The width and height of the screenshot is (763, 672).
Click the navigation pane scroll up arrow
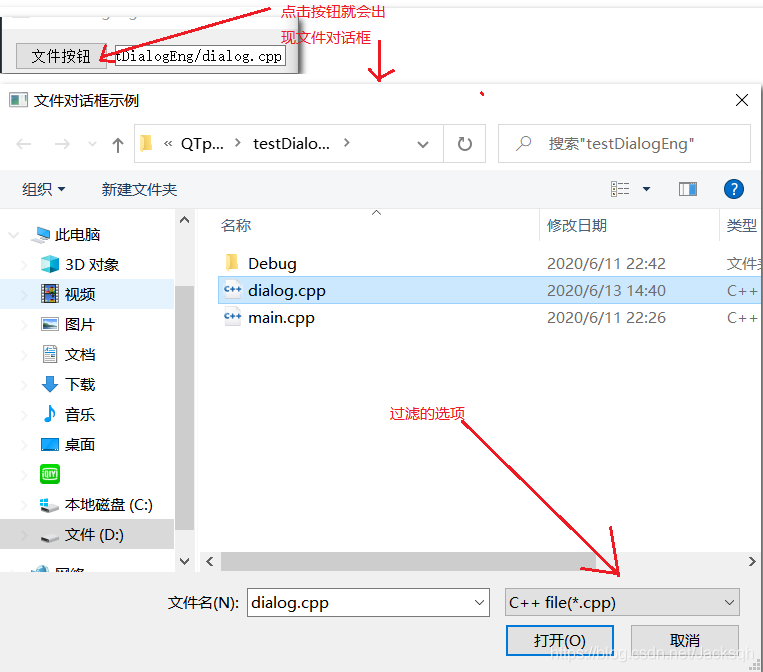click(x=184, y=220)
